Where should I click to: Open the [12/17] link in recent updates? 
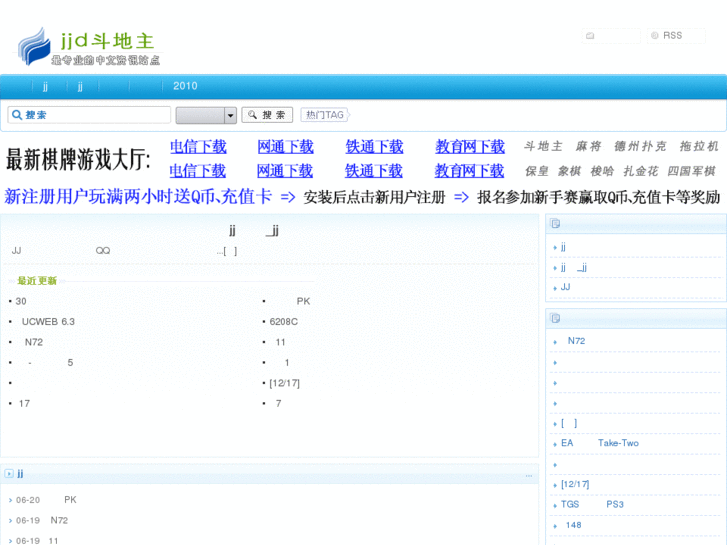(x=284, y=383)
